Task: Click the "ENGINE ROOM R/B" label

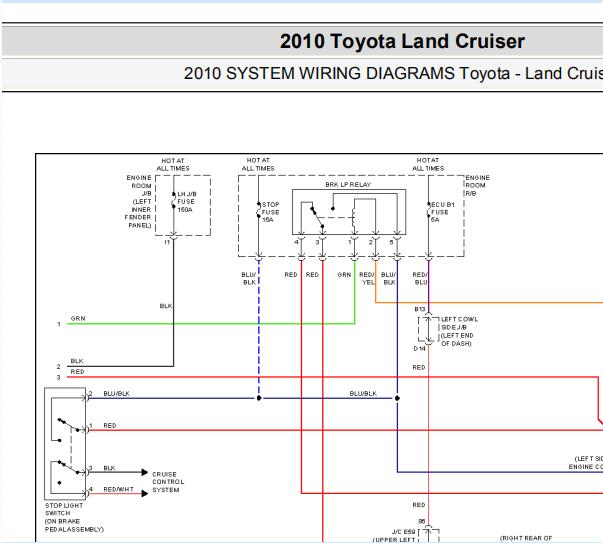Action: (x=478, y=185)
